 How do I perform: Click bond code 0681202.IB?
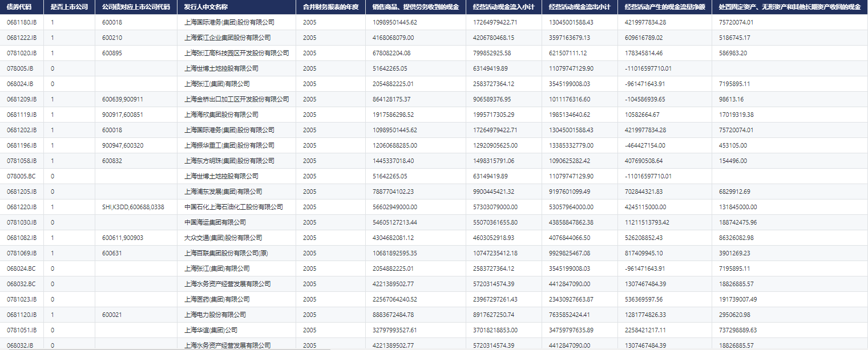tap(22, 130)
